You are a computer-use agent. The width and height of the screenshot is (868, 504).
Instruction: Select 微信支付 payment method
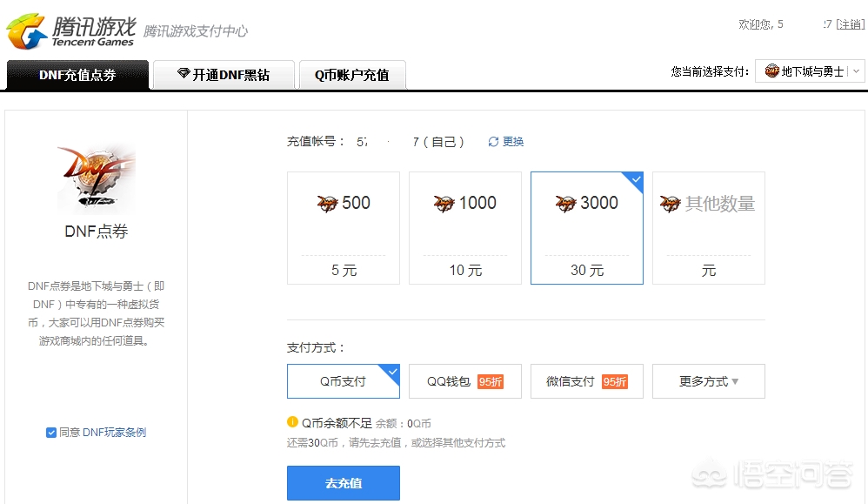pos(587,381)
